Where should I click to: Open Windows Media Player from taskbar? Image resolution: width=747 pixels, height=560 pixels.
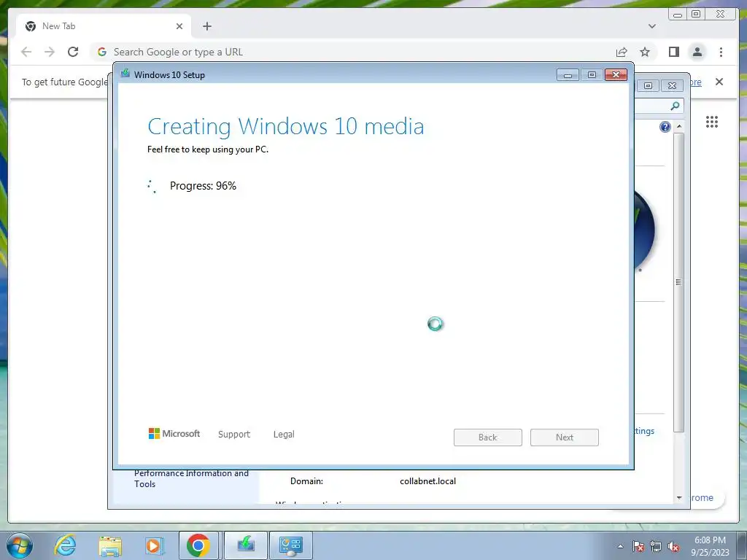pos(154,545)
